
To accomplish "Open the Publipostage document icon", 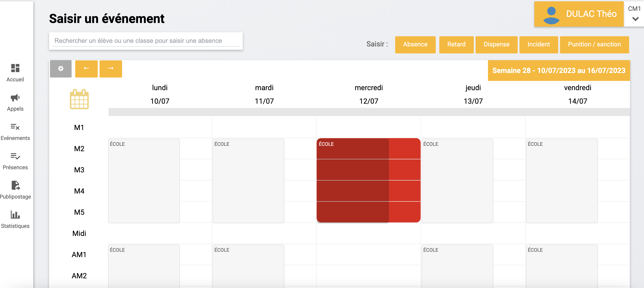I will 16,185.
